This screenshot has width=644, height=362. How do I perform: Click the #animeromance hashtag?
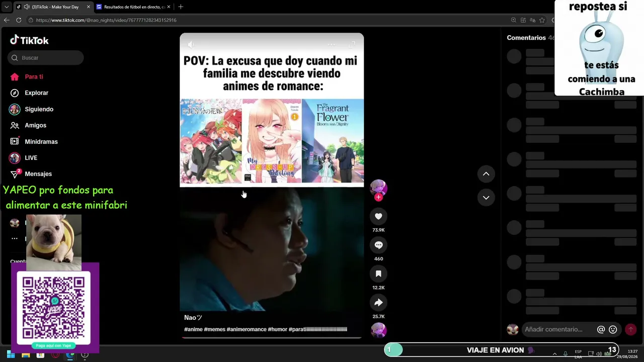tap(247, 329)
